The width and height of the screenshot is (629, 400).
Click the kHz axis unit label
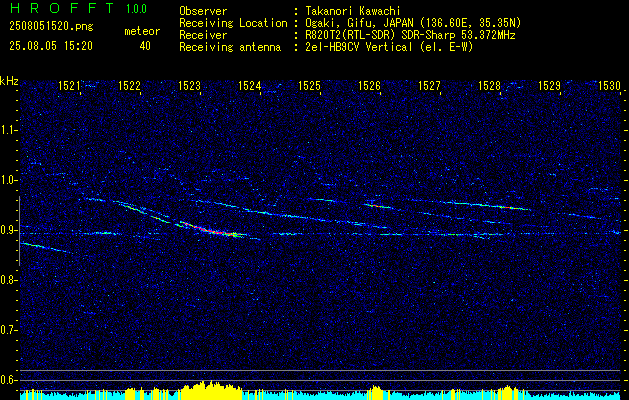[9, 81]
